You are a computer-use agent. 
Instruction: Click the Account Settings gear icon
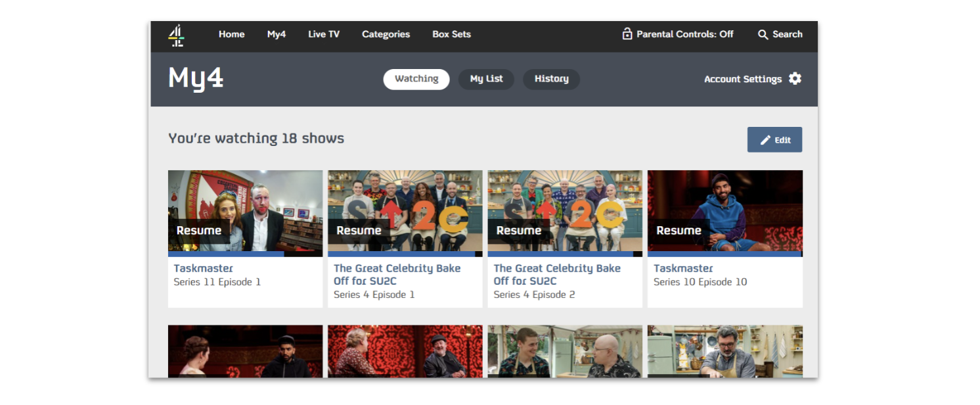795,79
